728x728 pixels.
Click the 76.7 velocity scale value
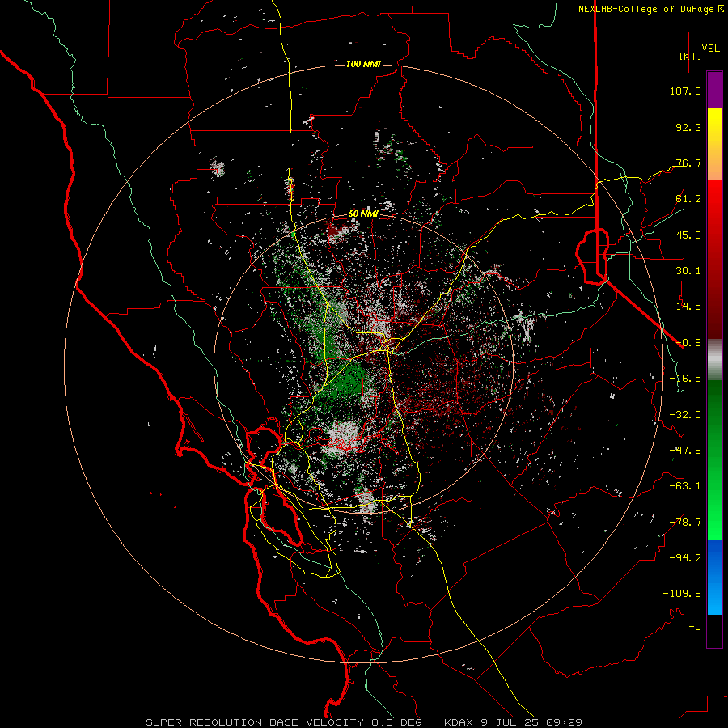click(688, 163)
